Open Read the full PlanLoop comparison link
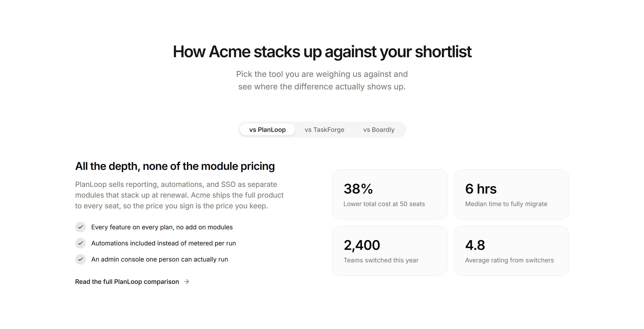 coord(132,282)
